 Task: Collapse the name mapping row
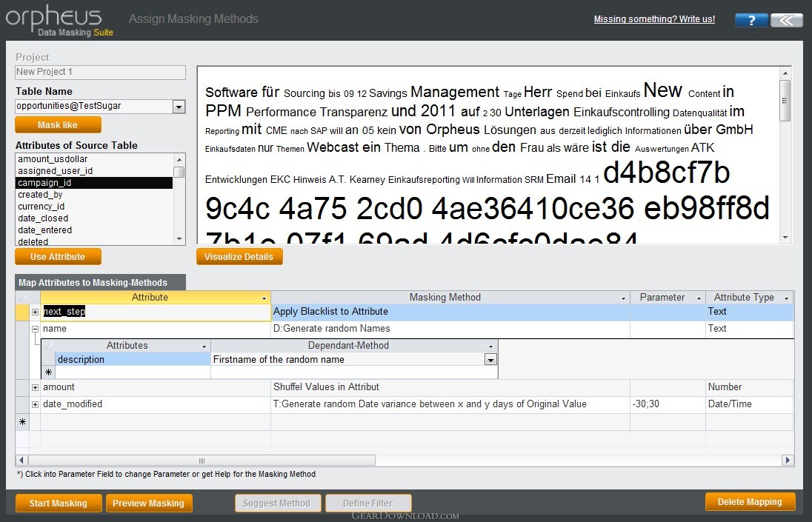(36, 329)
